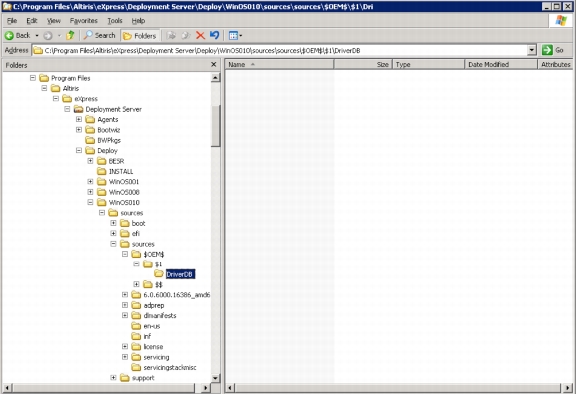Collapse the Altiris tree node
578x395 pixels.
(x=44, y=88)
